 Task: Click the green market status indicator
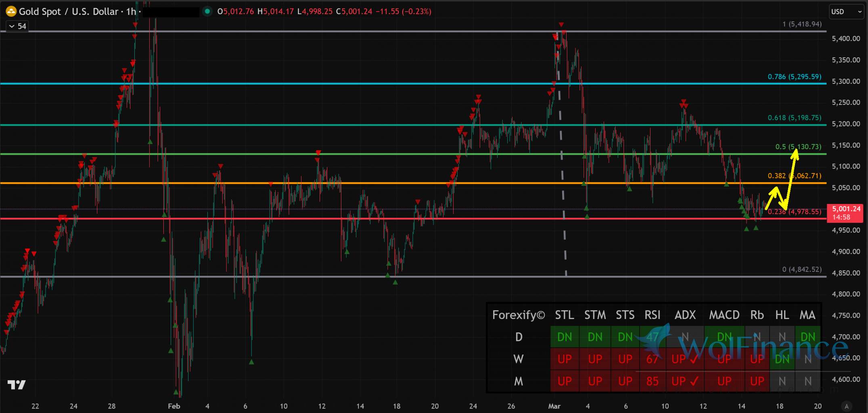click(x=207, y=11)
